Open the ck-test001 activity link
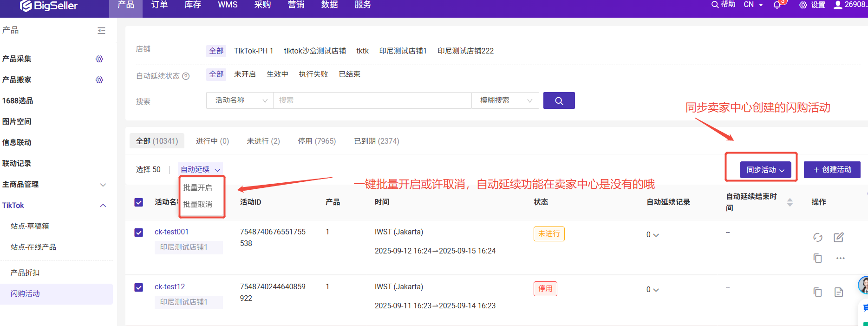 [171, 232]
